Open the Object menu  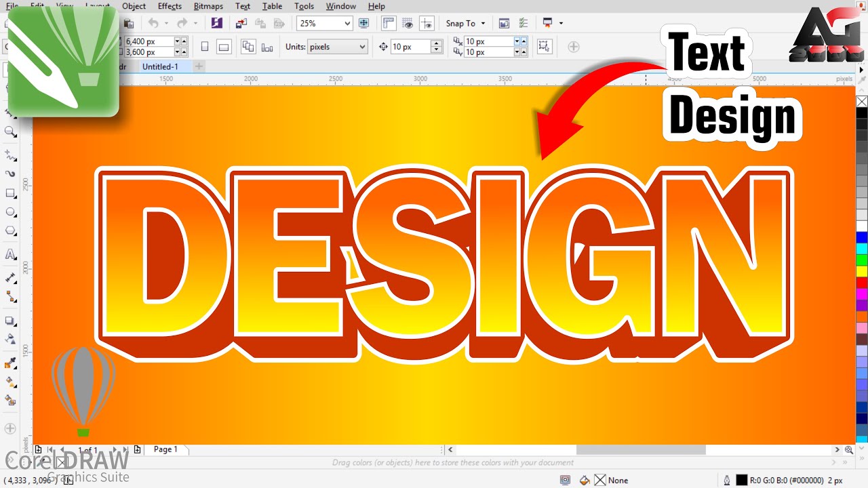click(x=134, y=6)
